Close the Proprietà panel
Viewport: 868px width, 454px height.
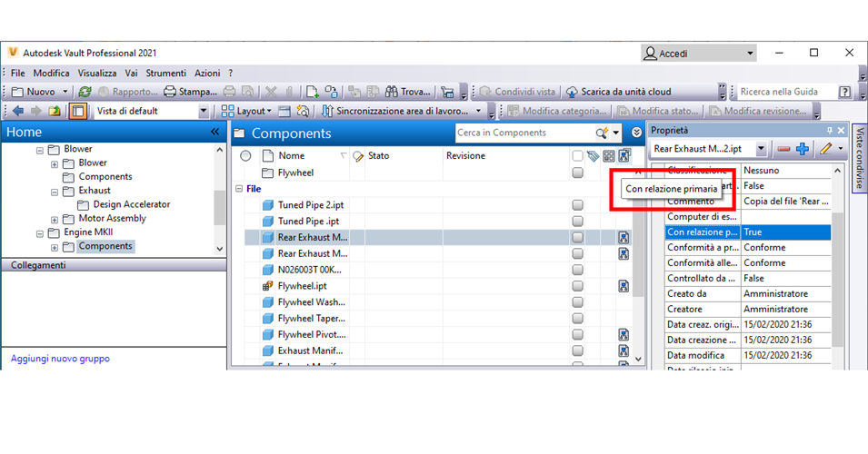tap(841, 131)
